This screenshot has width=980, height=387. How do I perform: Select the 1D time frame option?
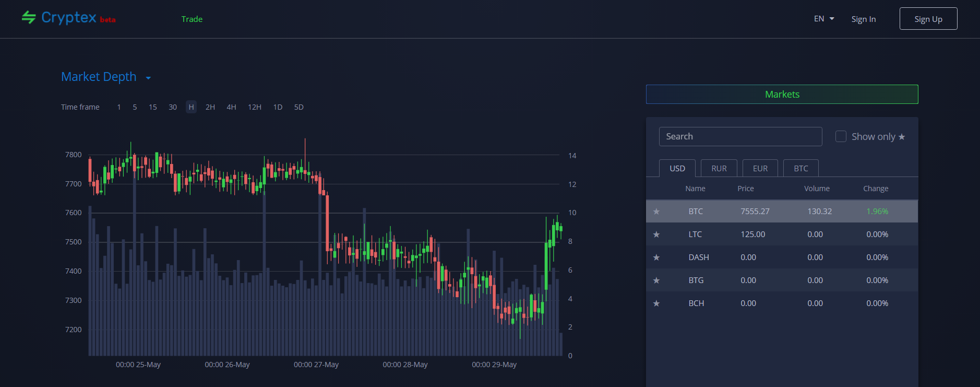pyautogui.click(x=278, y=107)
